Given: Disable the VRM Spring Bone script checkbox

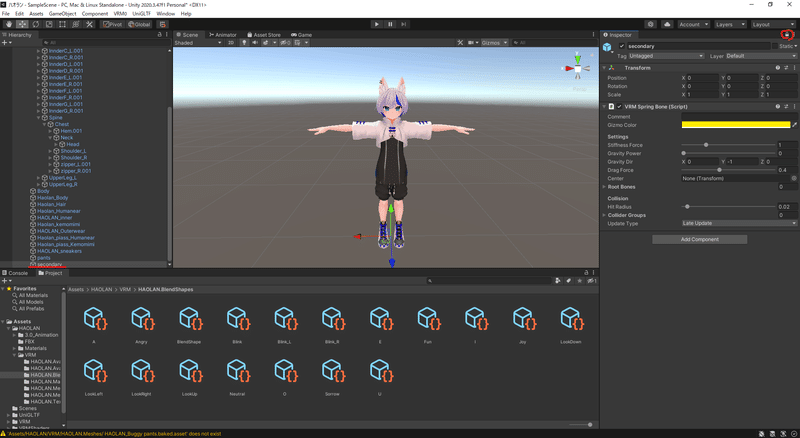Looking at the screenshot, I should (619, 107).
